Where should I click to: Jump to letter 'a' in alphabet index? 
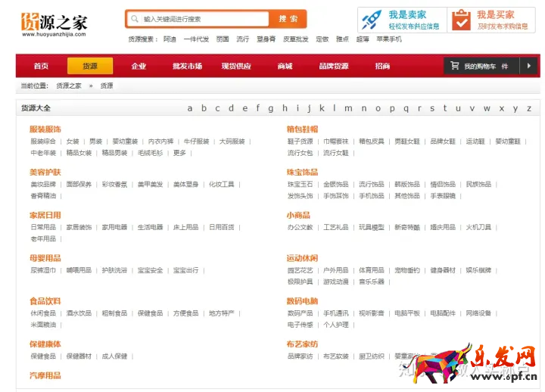(x=190, y=108)
